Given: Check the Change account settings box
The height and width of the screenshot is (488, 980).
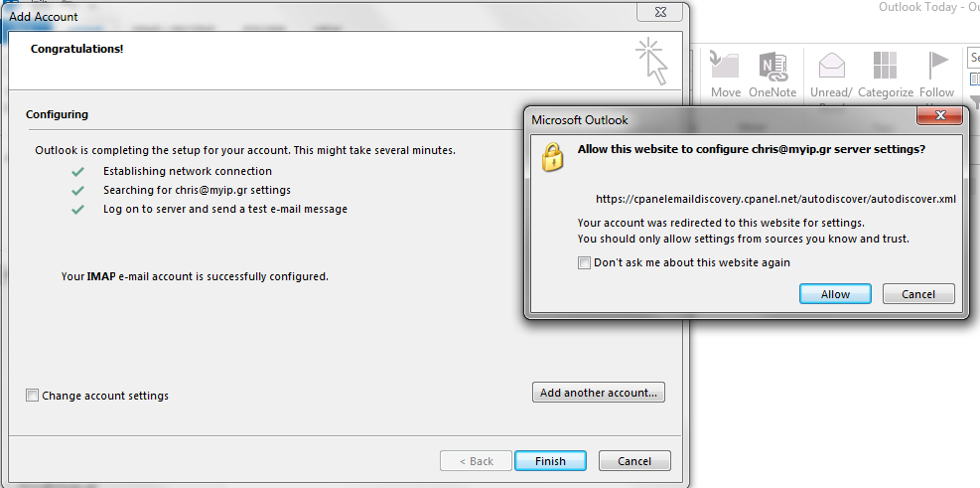Looking at the screenshot, I should [33, 396].
